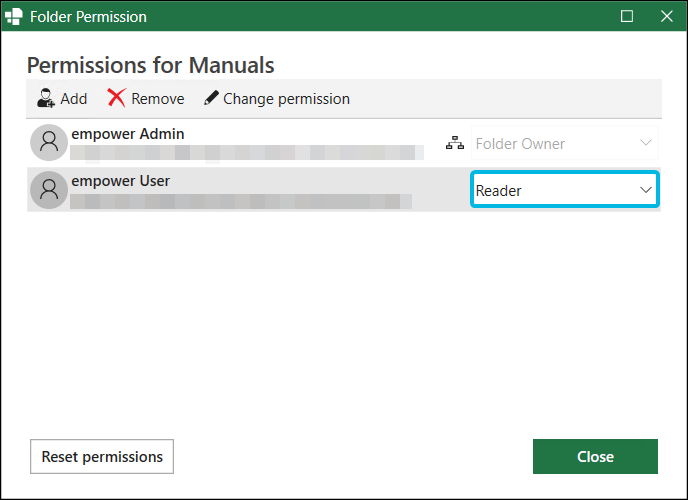The width and height of the screenshot is (688, 500).
Task: Click the red Remove X icon
Action: click(116, 98)
